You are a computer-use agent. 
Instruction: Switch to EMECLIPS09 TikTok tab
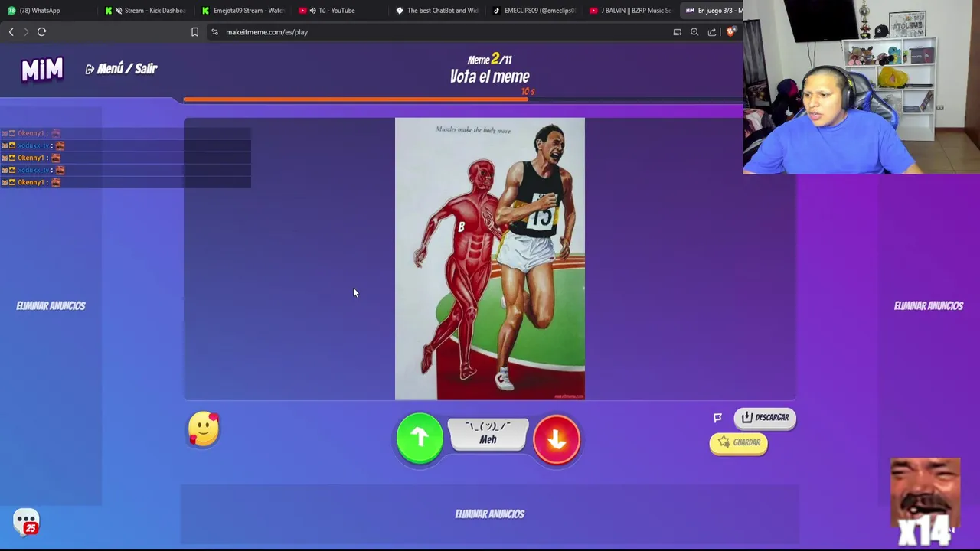[533, 11]
